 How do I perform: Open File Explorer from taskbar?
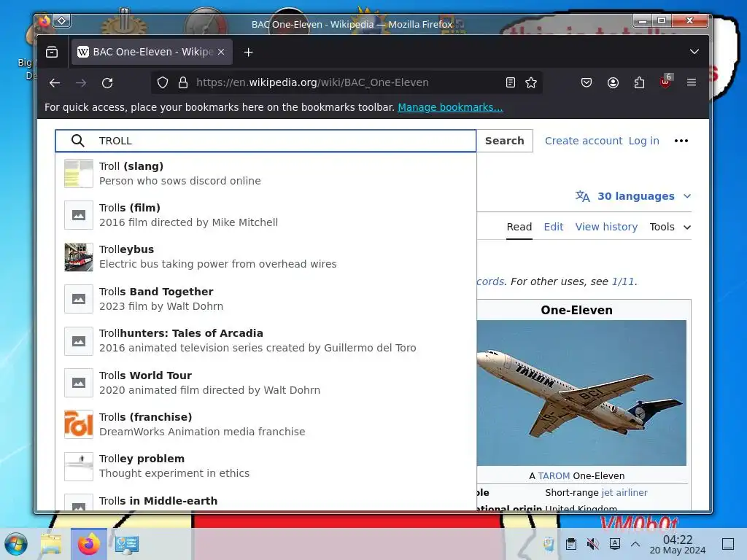[52, 544]
